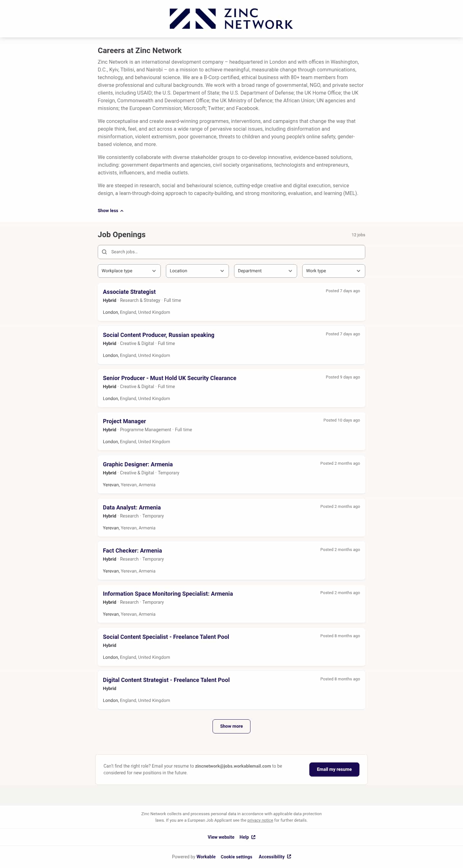Open the privacy notice link
Viewport: 463px width, 868px height.
(260, 820)
